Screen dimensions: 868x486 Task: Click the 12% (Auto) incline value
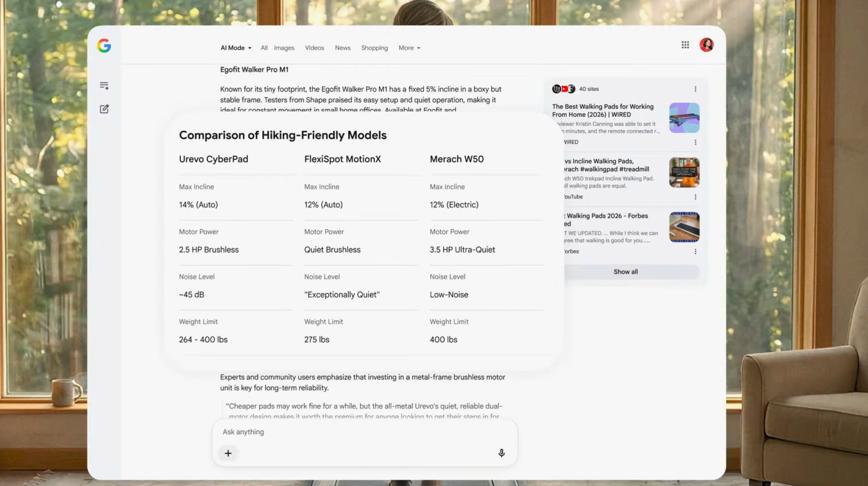(x=323, y=205)
